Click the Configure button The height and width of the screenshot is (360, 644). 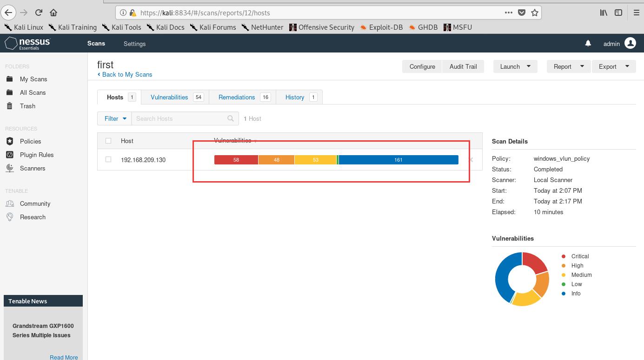[x=422, y=66]
